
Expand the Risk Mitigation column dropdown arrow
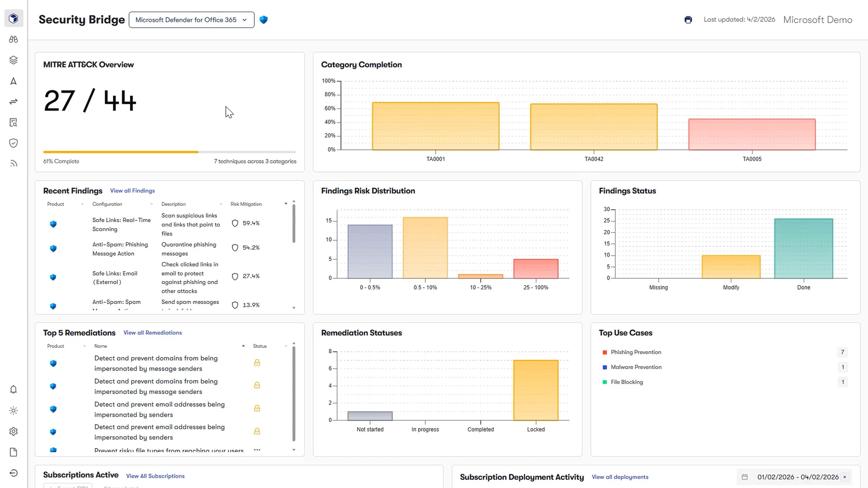tap(286, 204)
